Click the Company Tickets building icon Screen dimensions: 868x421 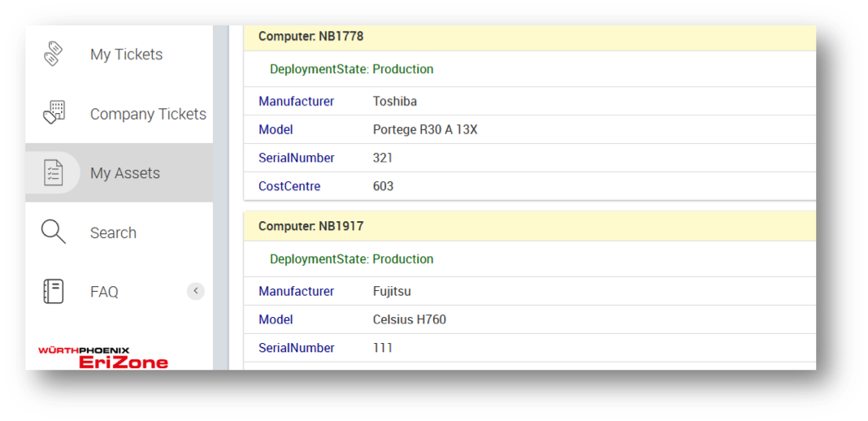(54, 113)
